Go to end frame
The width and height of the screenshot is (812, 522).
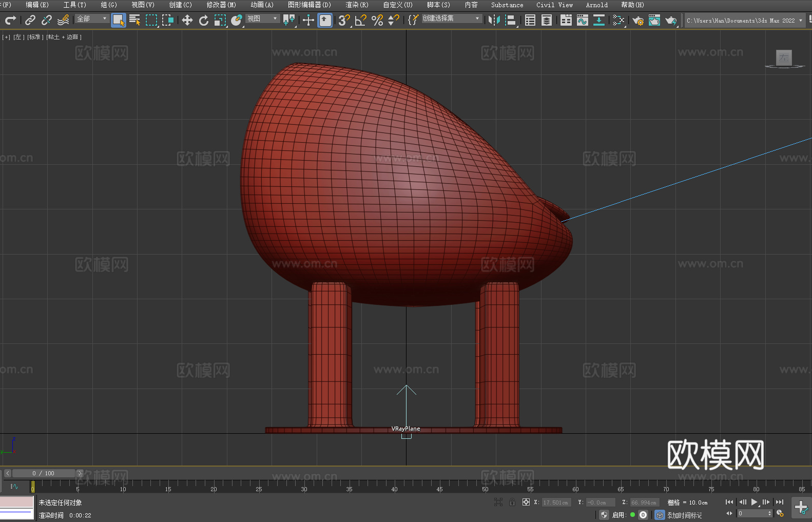[780, 502]
